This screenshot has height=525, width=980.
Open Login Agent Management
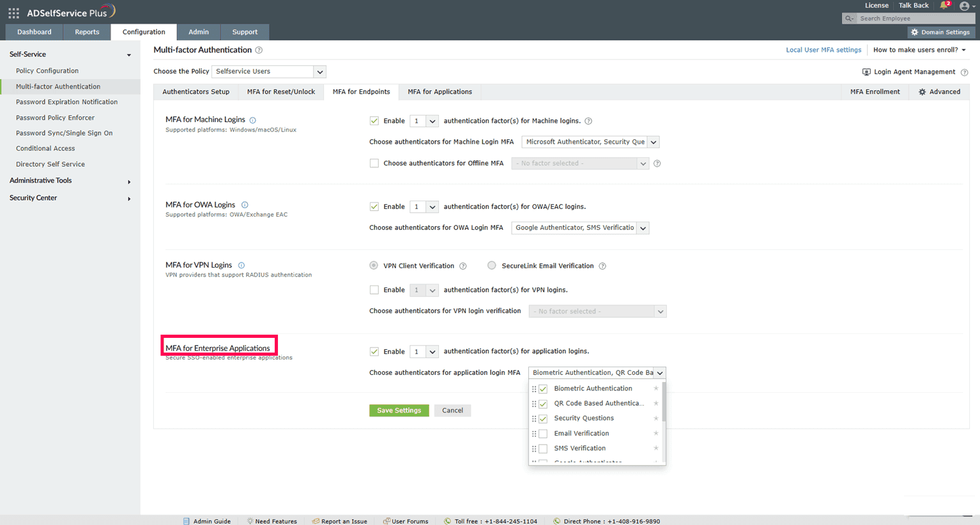coord(914,72)
